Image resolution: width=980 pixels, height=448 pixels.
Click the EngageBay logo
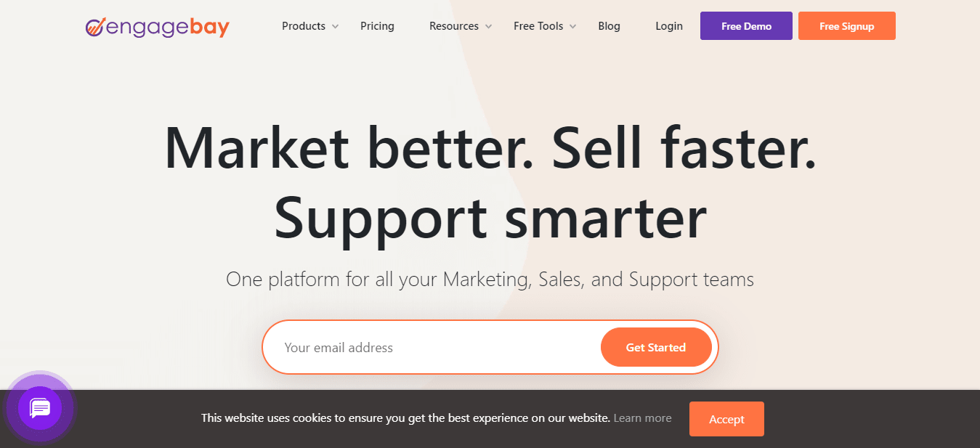157,27
